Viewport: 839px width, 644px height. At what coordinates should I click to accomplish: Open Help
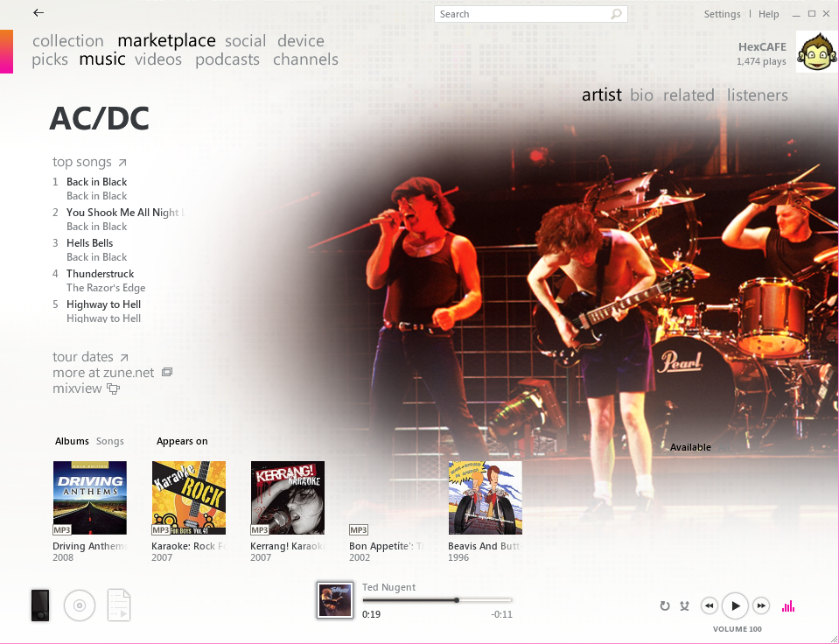pos(768,14)
